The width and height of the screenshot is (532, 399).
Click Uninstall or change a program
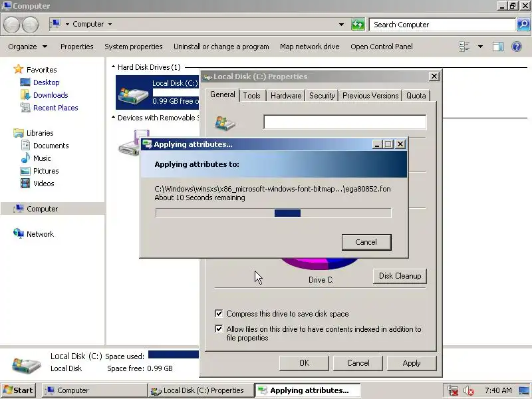point(221,47)
